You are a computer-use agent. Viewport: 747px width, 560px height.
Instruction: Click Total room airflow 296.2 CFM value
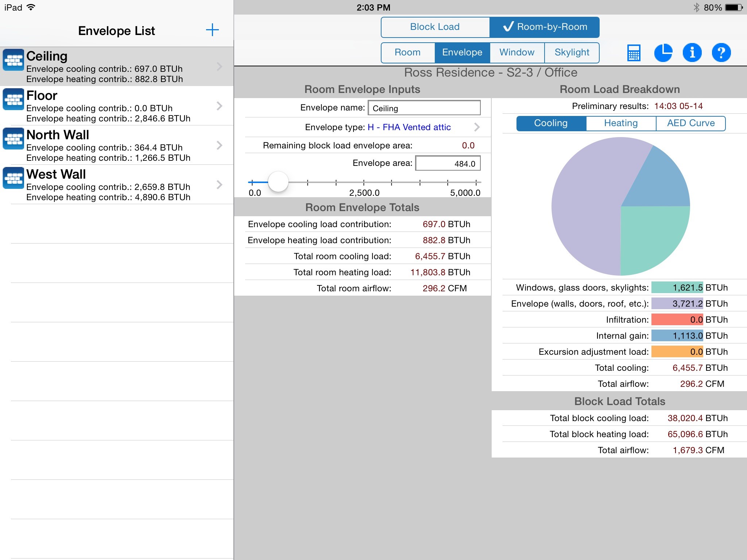click(445, 288)
